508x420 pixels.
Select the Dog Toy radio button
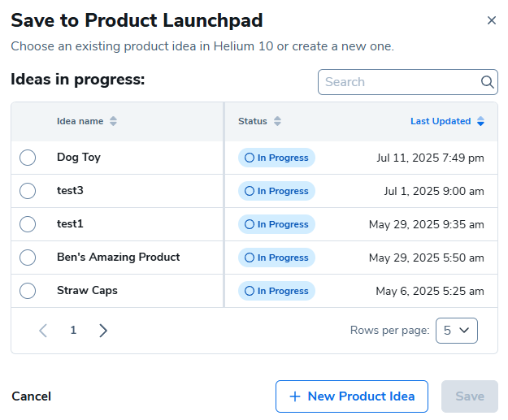(x=28, y=158)
